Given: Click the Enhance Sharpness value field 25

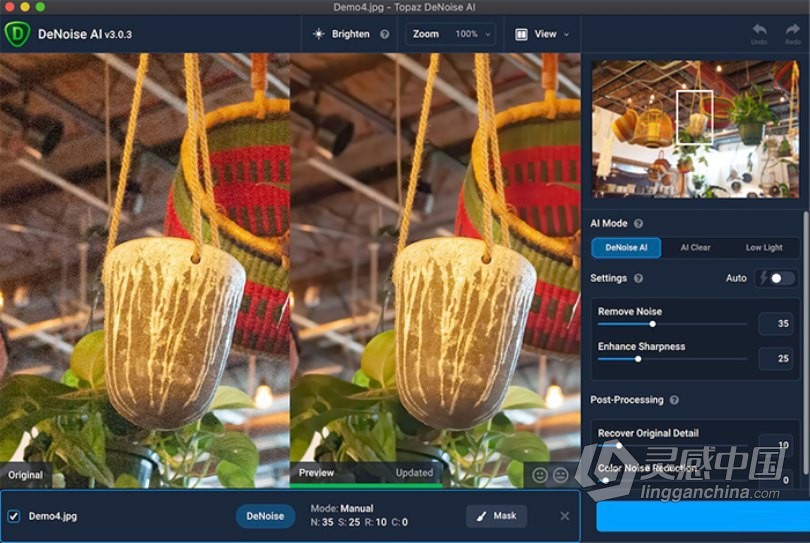Looking at the screenshot, I should tap(776, 358).
